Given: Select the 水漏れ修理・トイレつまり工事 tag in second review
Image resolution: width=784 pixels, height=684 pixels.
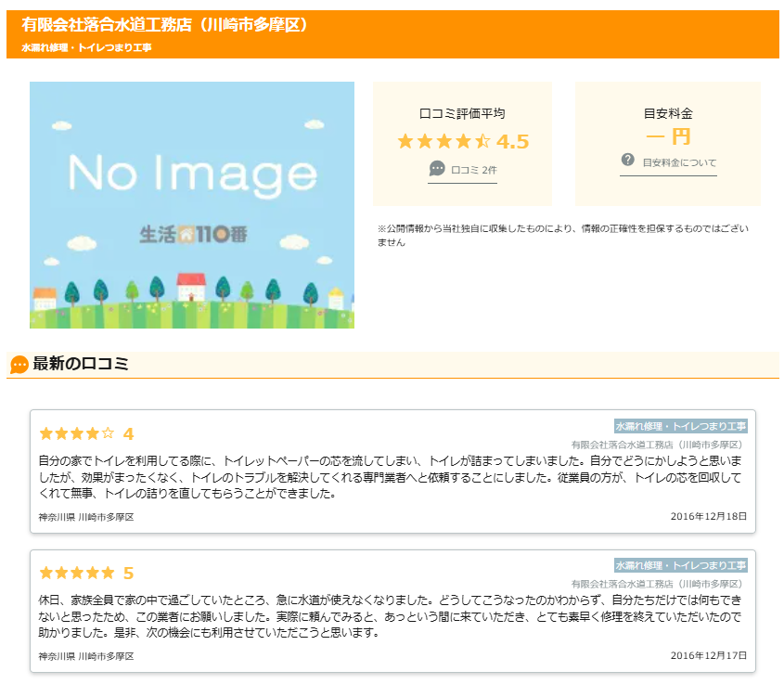Looking at the screenshot, I should coord(680,565).
